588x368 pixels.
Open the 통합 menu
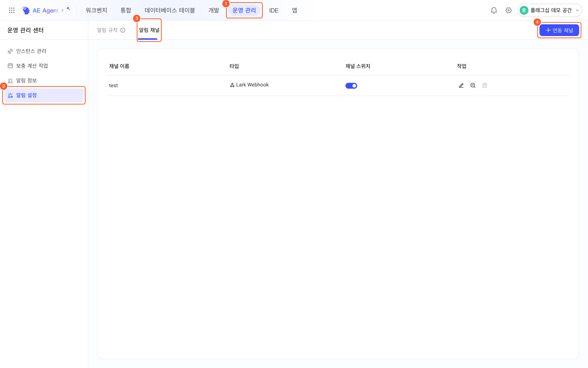tap(126, 10)
